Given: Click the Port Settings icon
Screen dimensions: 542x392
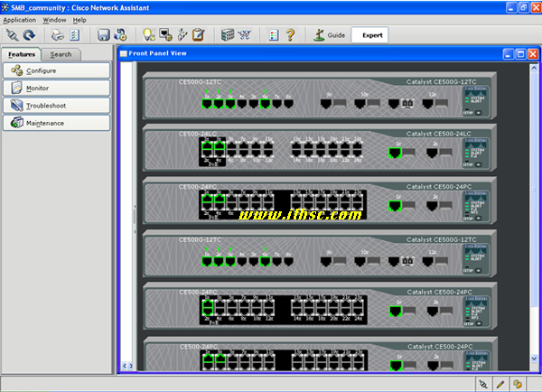Looking at the screenshot, I should click(166, 35).
